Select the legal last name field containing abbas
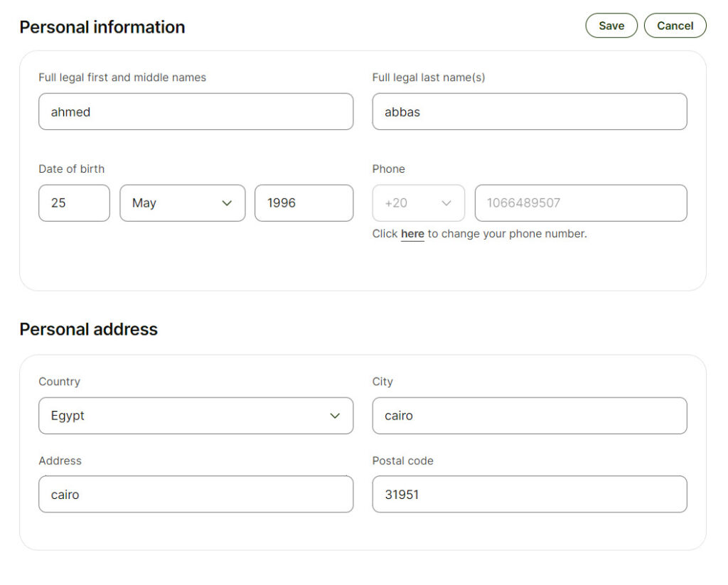 [530, 112]
